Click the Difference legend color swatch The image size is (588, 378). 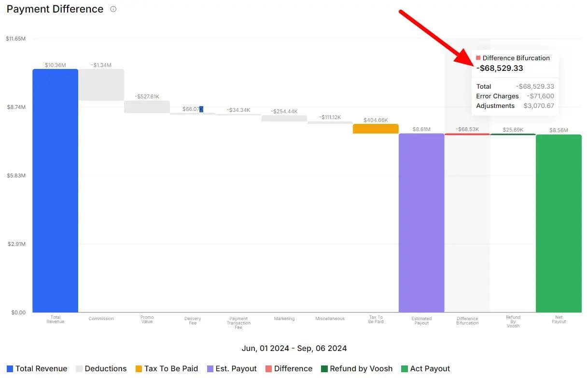tap(268, 369)
